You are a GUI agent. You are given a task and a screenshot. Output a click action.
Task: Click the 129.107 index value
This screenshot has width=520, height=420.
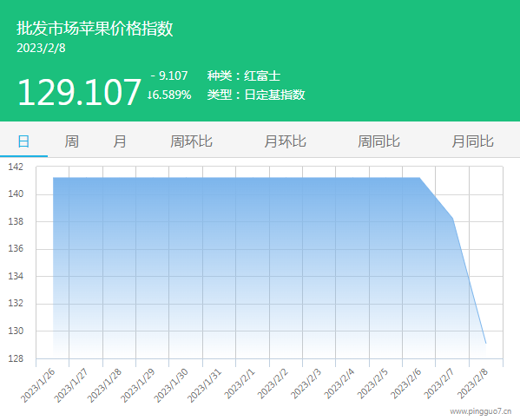pos(79,92)
